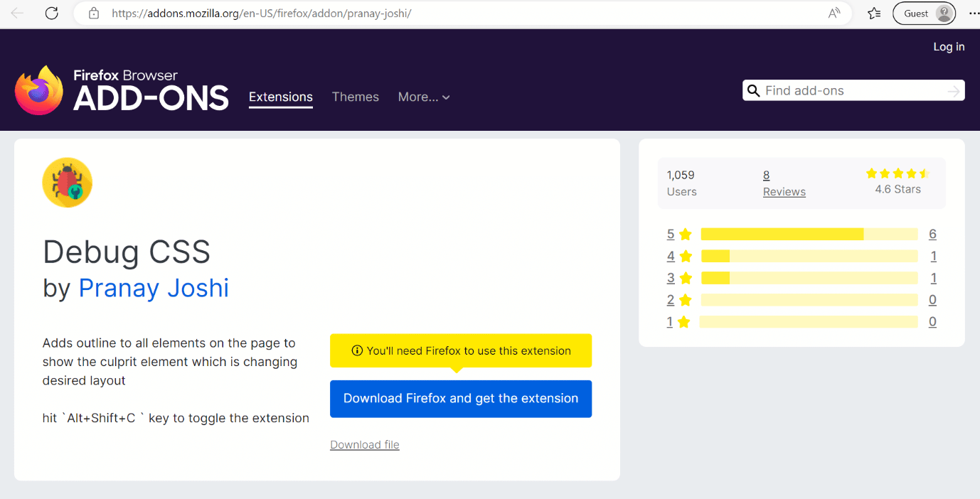Click the 4.6 Stars rating stars
The height and width of the screenshot is (499, 980).
pyautogui.click(x=898, y=173)
